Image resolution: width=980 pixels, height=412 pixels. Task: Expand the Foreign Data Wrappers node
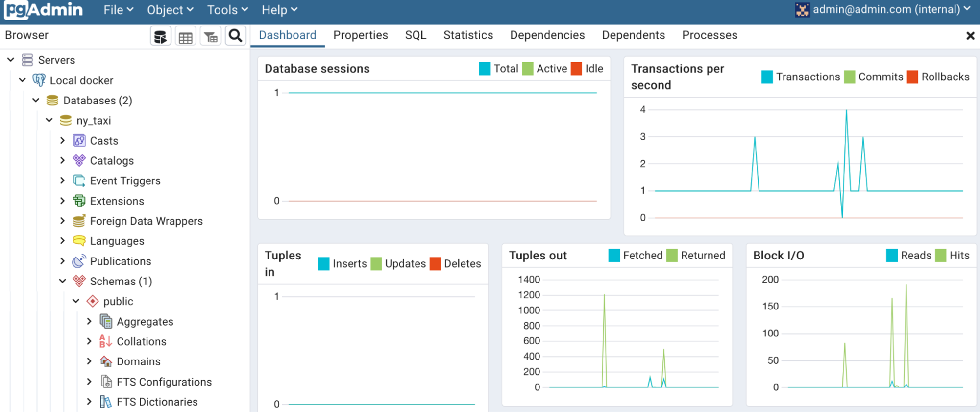click(x=62, y=221)
